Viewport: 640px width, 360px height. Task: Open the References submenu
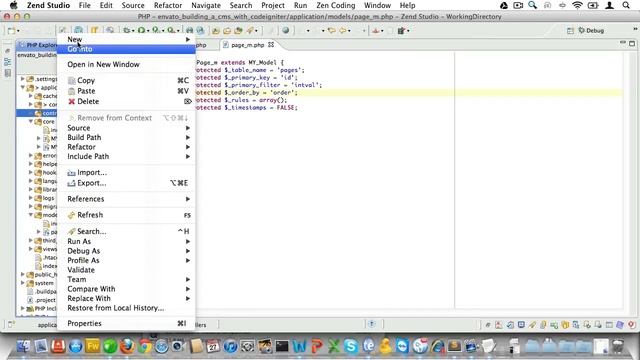[x=126, y=199]
